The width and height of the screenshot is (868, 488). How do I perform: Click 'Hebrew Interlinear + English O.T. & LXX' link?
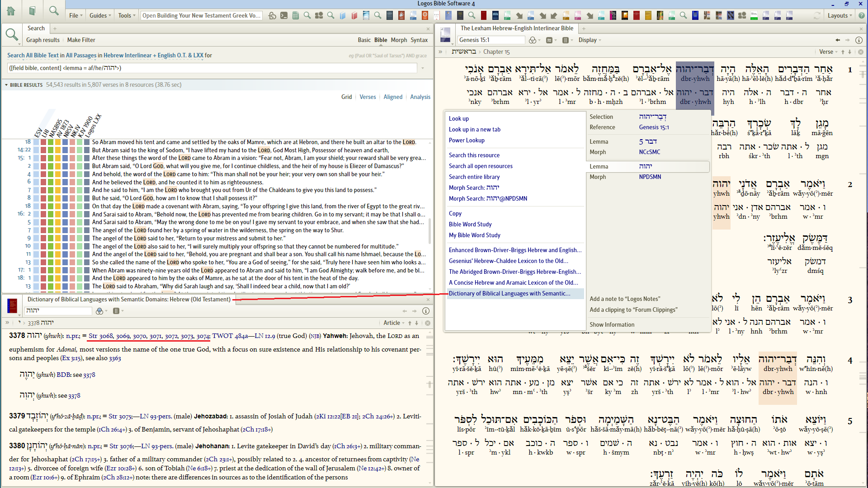tap(153, 56)
